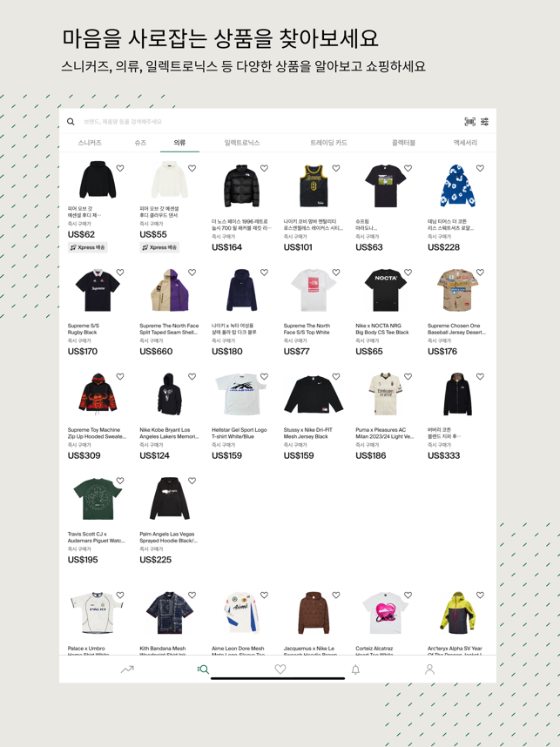The image size is (560, 747).
Task: Open the Travis Scott green tee thumbnail
Action: click(98, 499)
